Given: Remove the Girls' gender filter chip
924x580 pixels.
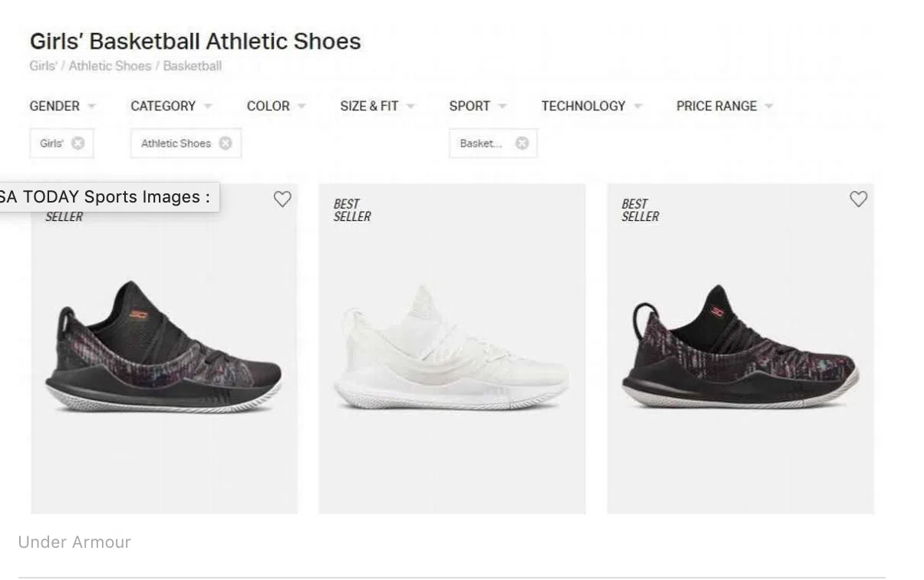Looking at the screenshot, I should (78, 143).
